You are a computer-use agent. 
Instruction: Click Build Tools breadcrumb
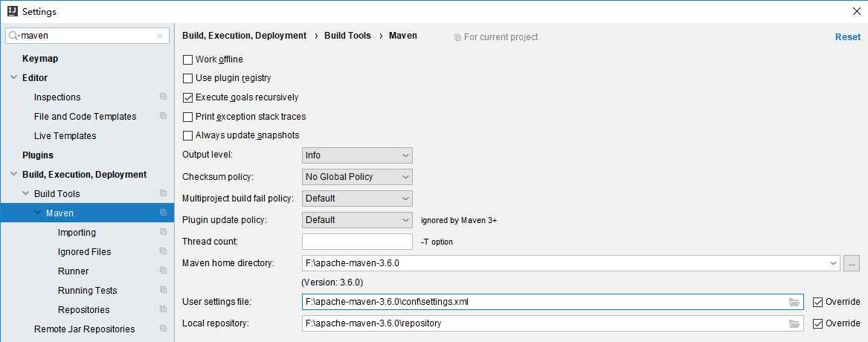347,36
